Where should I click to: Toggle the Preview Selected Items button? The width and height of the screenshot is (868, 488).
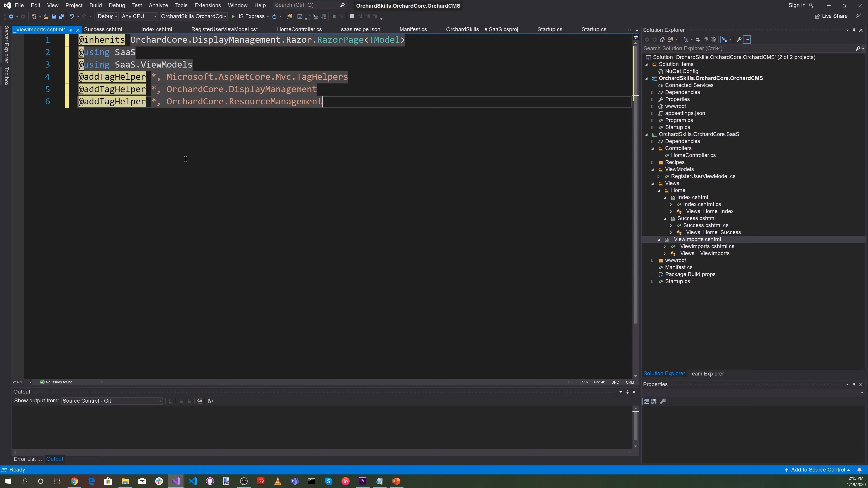747,40
